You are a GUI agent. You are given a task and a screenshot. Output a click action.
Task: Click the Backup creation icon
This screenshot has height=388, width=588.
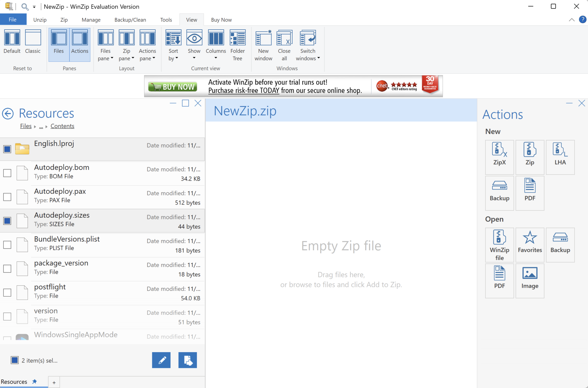(499, 191)
